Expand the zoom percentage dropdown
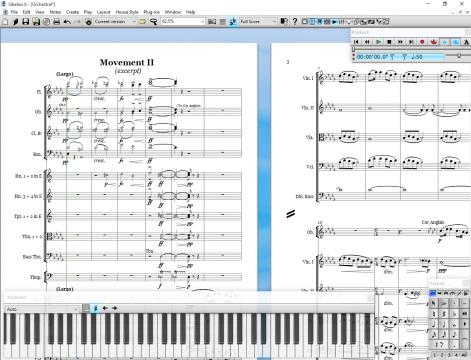The image size is (471, 360). (x=202, y=22)
